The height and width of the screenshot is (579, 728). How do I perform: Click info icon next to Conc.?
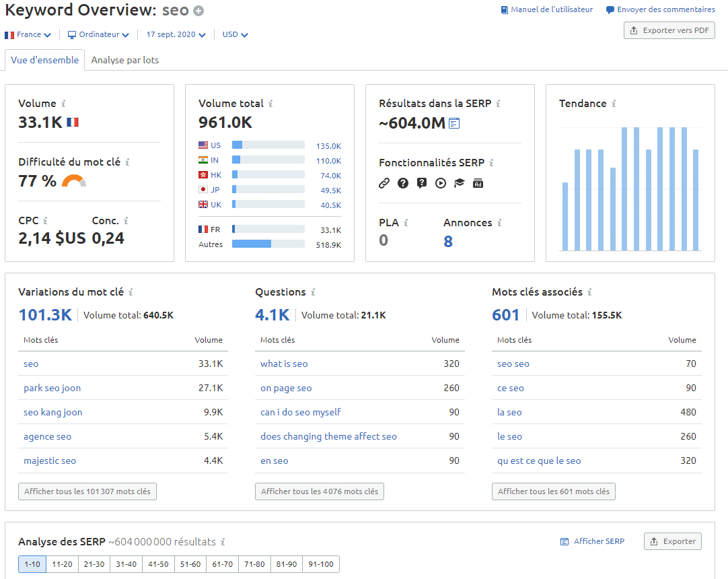[x=126, y=221]
